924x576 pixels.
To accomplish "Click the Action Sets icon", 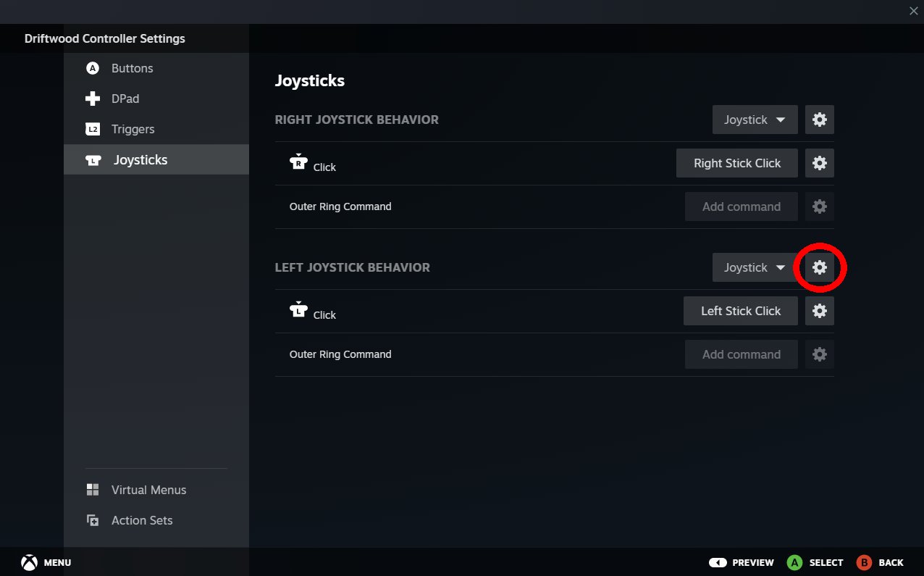I will [92, 520].
